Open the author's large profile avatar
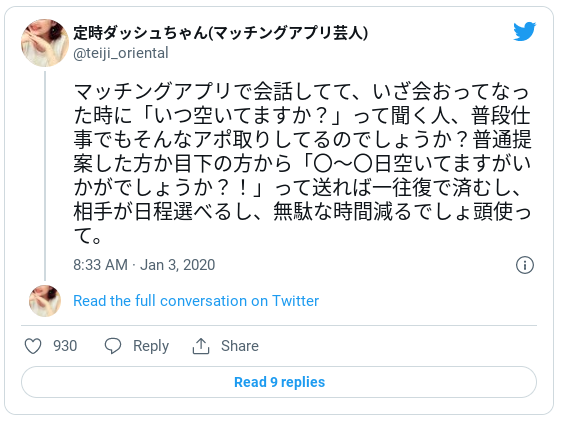 [45, 43]
